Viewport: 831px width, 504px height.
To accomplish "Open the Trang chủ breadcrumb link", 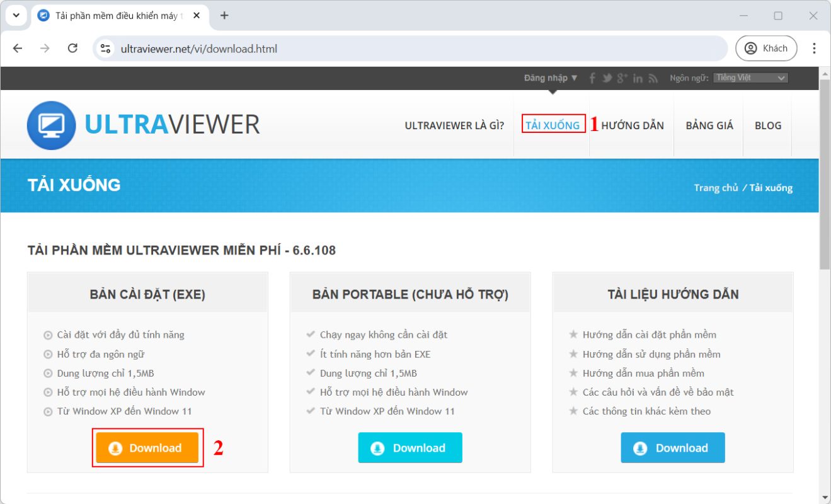I will pyautogui.click(x=716, y=188).
